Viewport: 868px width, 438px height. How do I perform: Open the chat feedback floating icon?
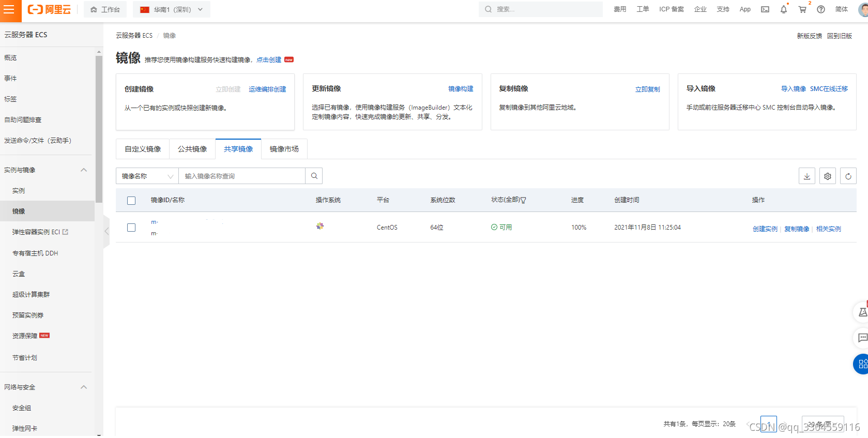862,338
